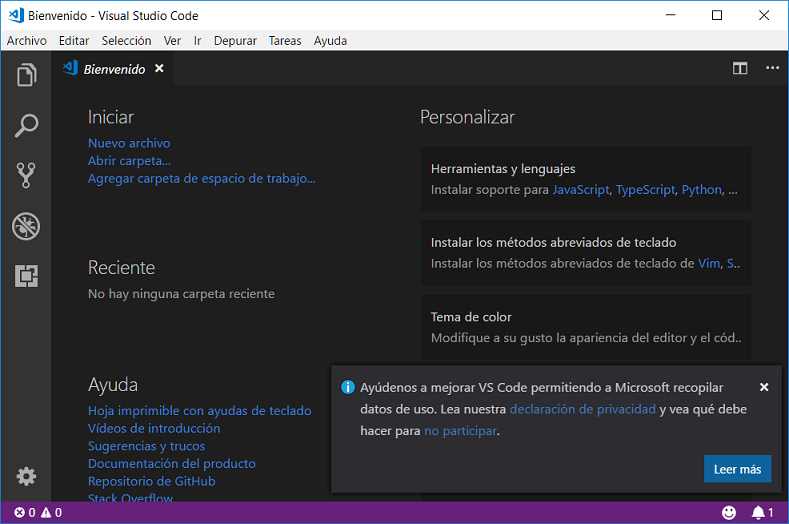This screenshot has height=524, width=789.
Task: Maximize the Visual Studio Code window
Action: pyautogui.click(x=717, y=15)
